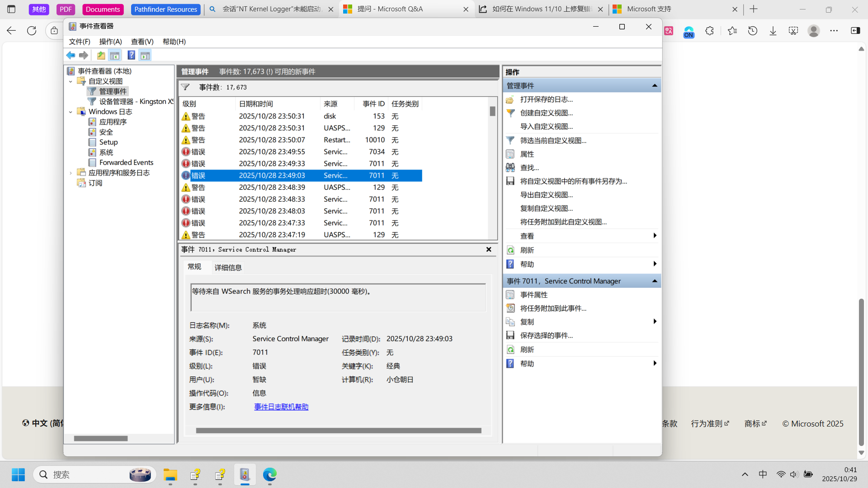Open 查找 search action

pos(529,168)
